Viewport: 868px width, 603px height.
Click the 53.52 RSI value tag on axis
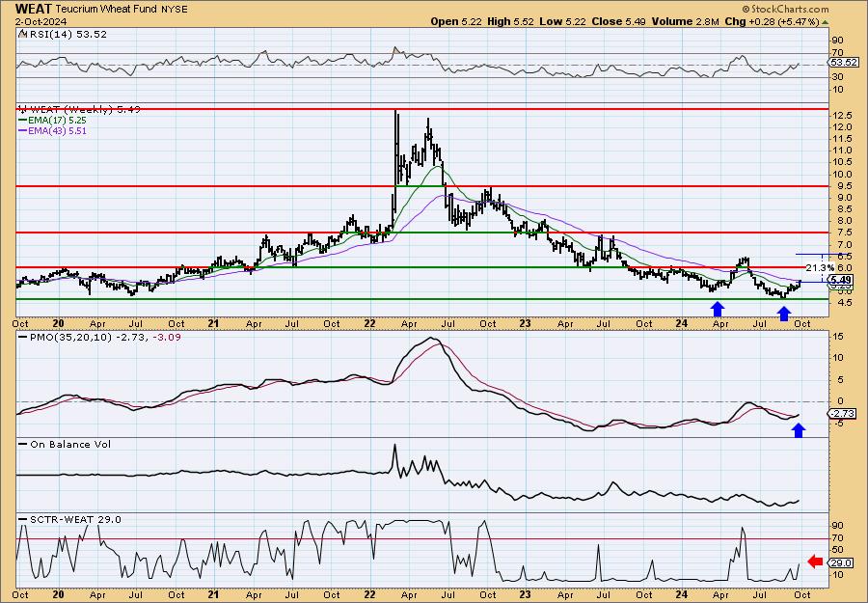[844, 63]
